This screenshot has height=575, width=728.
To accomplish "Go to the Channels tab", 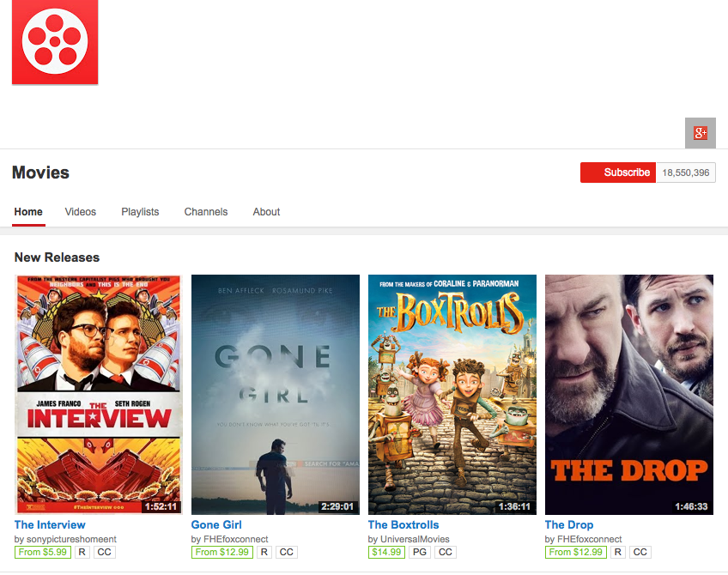I will [x=206, y=212].
